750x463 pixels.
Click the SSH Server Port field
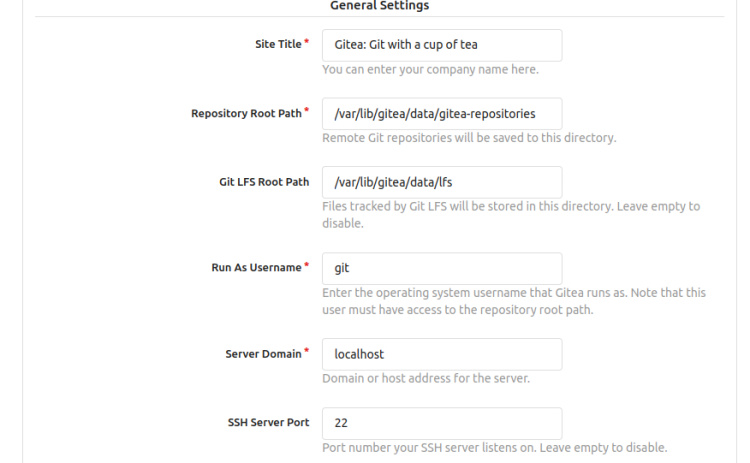441,423
